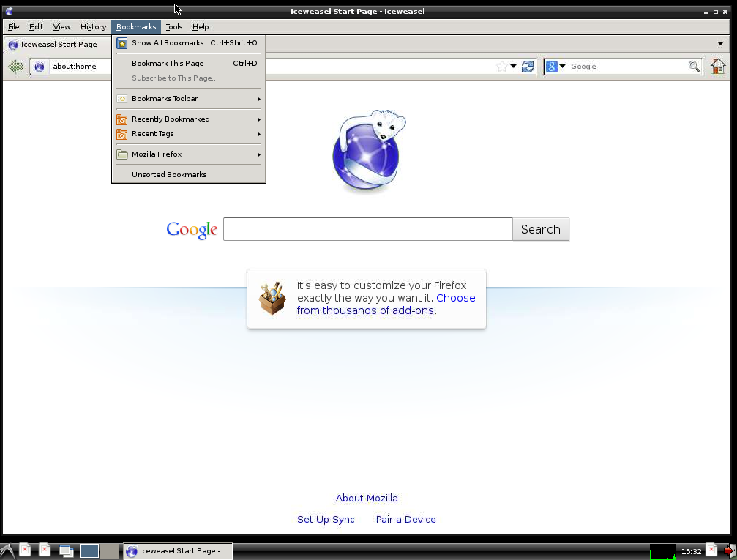This screenshot has height=560, width=737.
Task: Open the search engine selector dropdown arrow
Action: point(562,67)
